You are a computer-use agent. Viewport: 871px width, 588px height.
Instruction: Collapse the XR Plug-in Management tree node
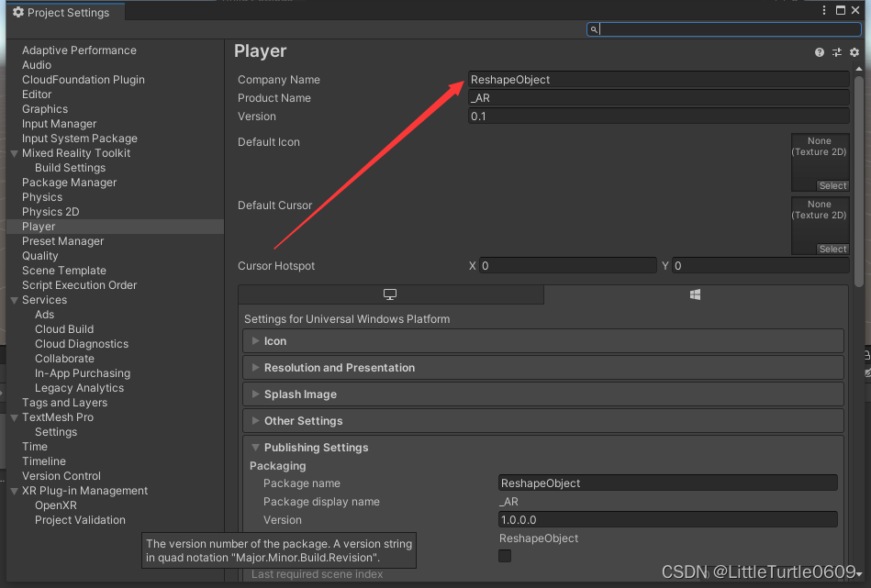(x=15, y=491)
